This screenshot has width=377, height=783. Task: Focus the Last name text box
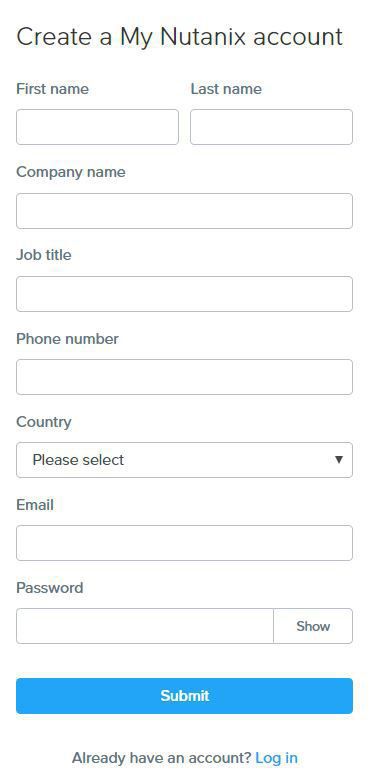(271, 127)
